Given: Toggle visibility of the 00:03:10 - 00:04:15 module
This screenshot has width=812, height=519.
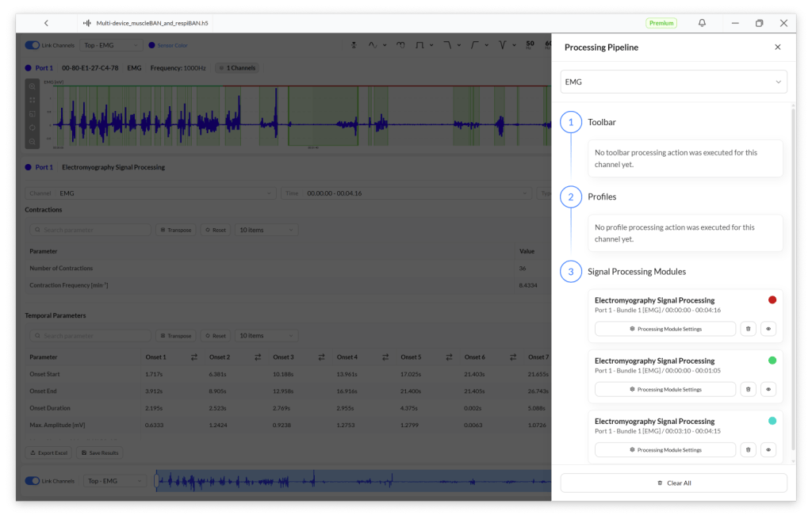Looking at the screenshot, I should 768,450.
